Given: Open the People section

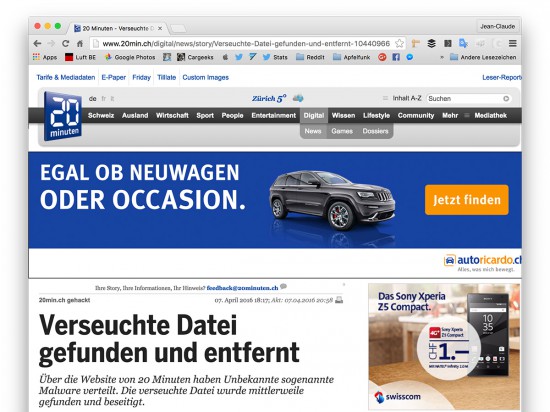Looking at the screenshot, I should 232,115.
